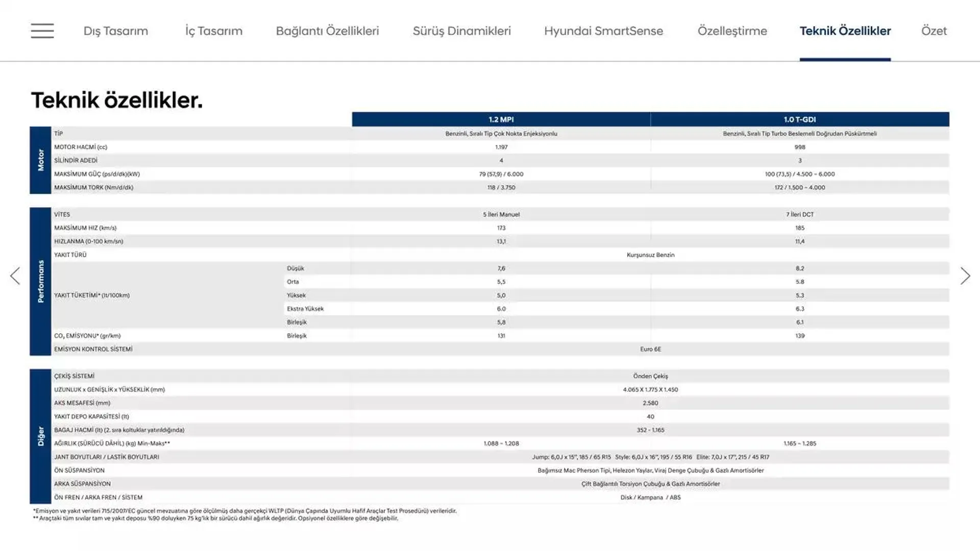Go to next page arrow
This screenshot has width=980, height=551.
(965, 276)
